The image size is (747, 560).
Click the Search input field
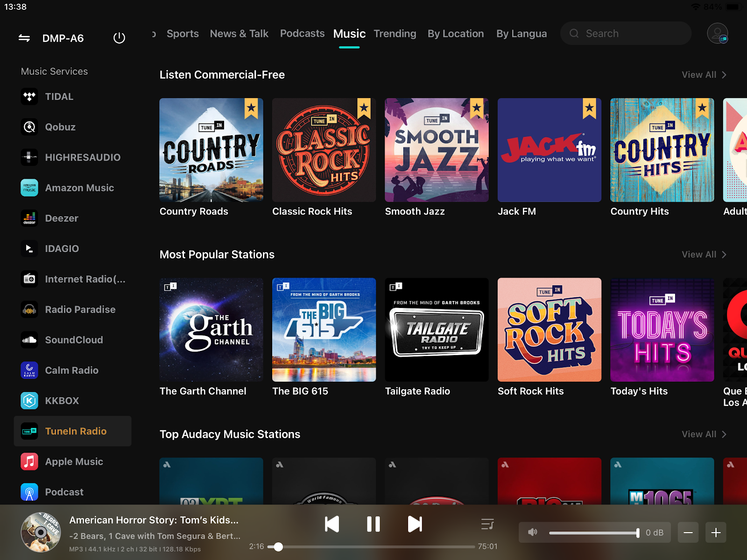626,34
